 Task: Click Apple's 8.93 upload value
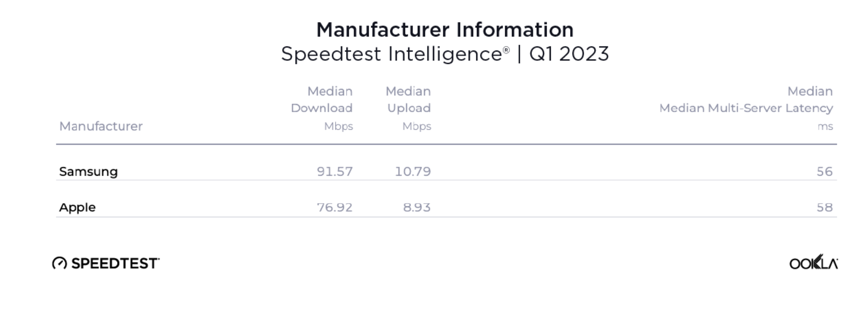pyautogui.click(x=417, y=208)
